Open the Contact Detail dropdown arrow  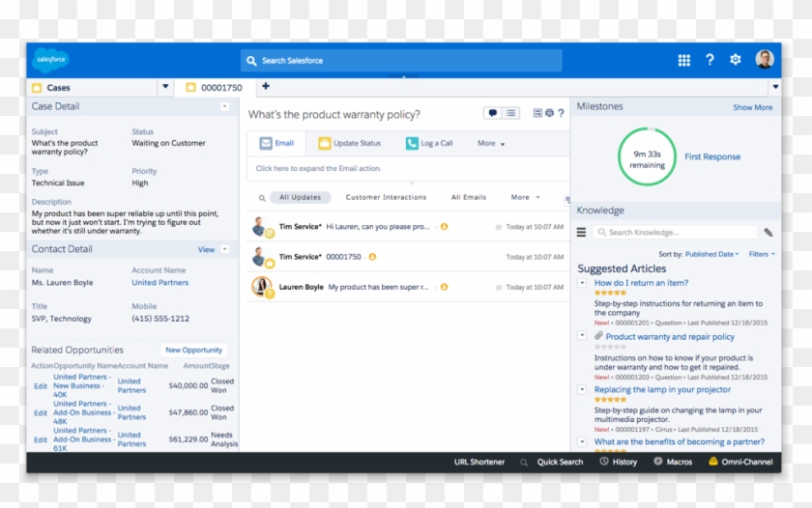coord(224,249)
